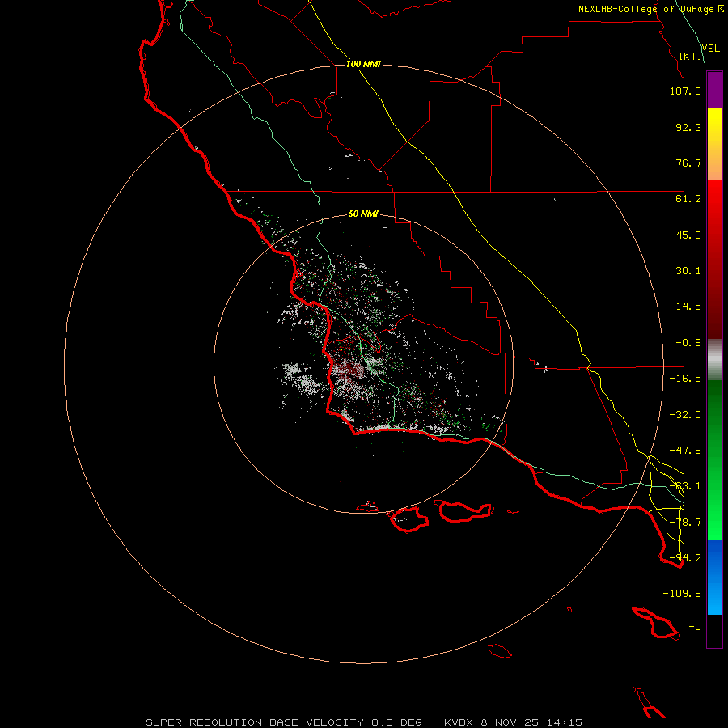Click the VEL legend title
The height and width of the screenshot is (728, 728).
(x=711, y=49)
